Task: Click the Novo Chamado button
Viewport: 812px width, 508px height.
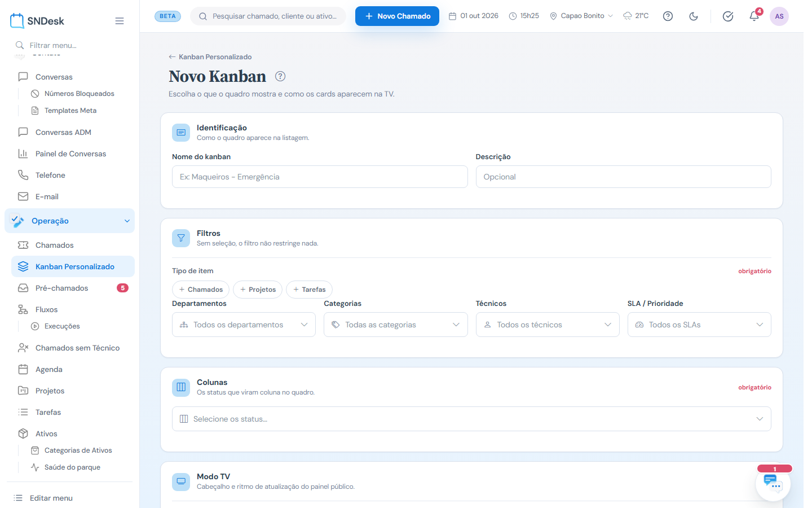Action: [x=397, y=16]
